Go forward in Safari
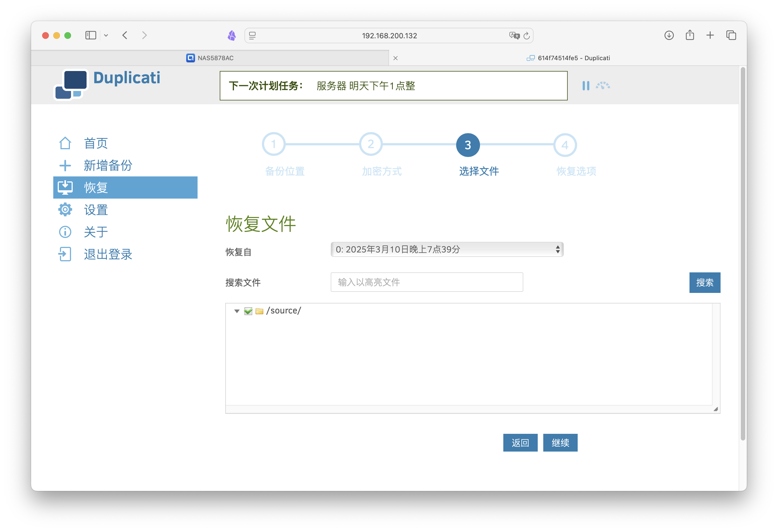Screen dimensions: 778x532 (144, 35)
